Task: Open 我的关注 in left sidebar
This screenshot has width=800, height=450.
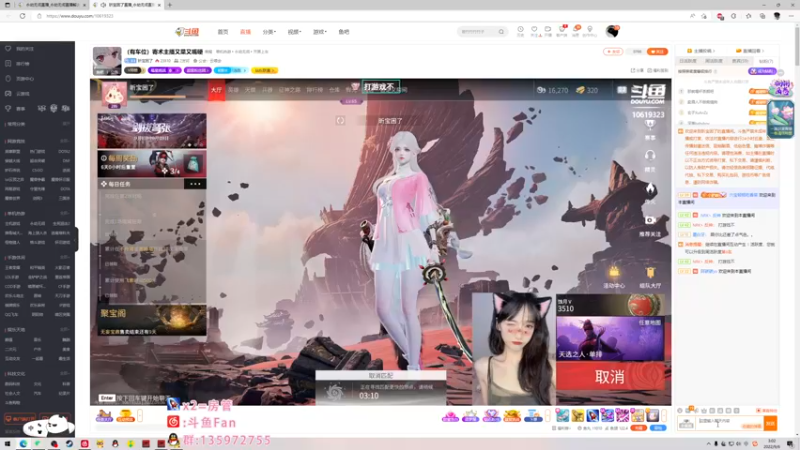Action: [x=25, y=49]
